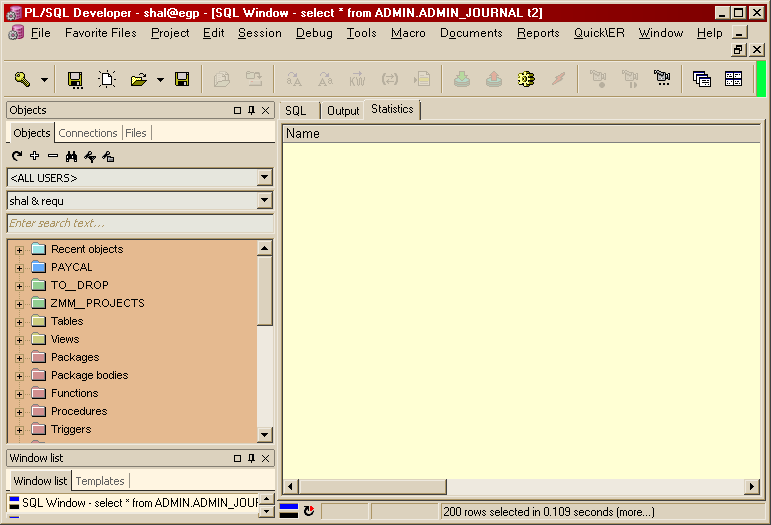
Task: Open the Debug menu
Action: [314, 33]
